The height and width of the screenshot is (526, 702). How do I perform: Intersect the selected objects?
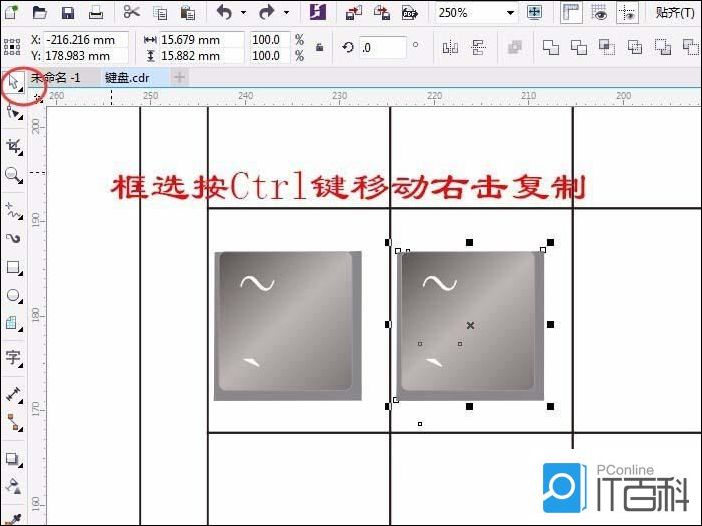point(607,47)
